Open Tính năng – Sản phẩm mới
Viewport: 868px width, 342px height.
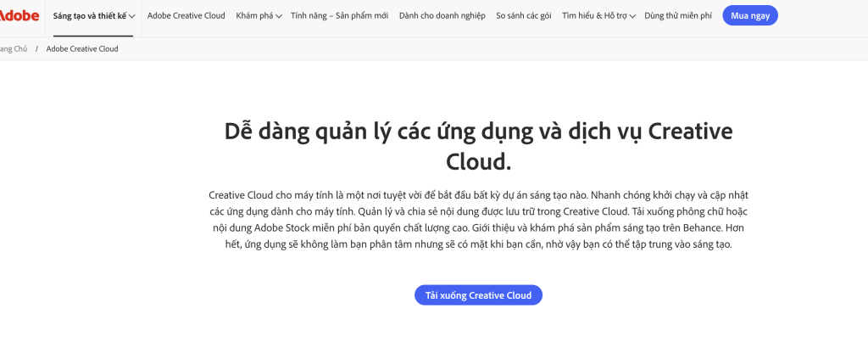(x=339, y=15)
